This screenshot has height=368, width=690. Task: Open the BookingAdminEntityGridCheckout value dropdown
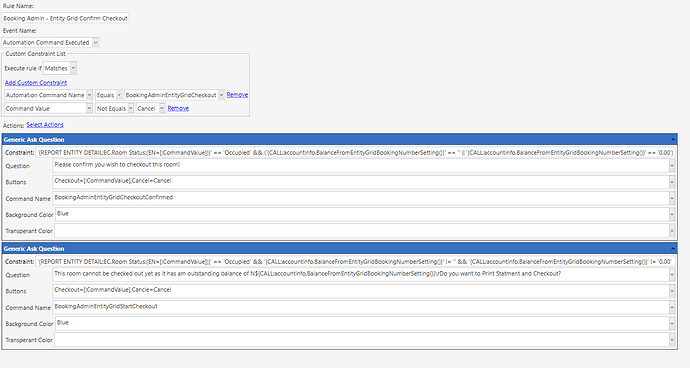point(221,95)
